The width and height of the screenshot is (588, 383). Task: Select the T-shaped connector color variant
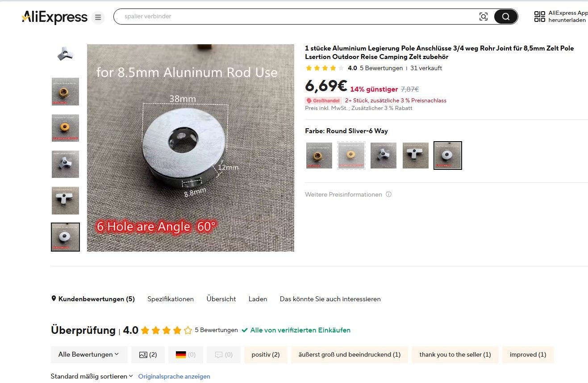coord(416,156)
